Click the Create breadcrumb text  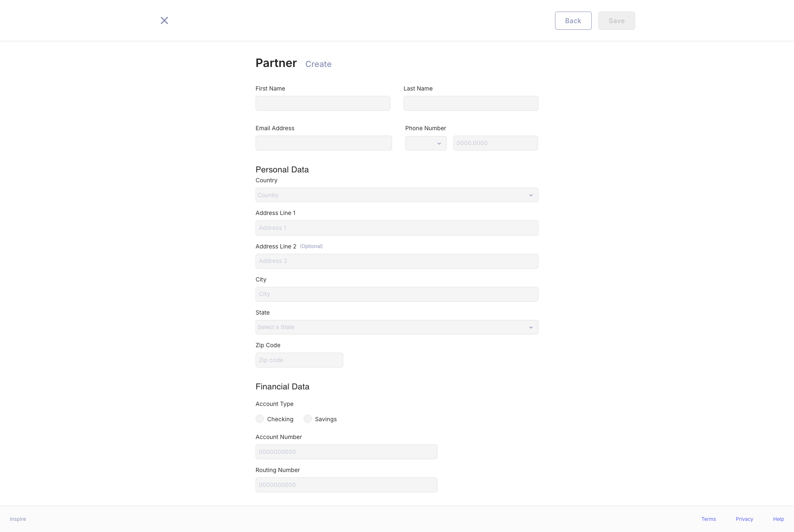(x=318, y=64)
